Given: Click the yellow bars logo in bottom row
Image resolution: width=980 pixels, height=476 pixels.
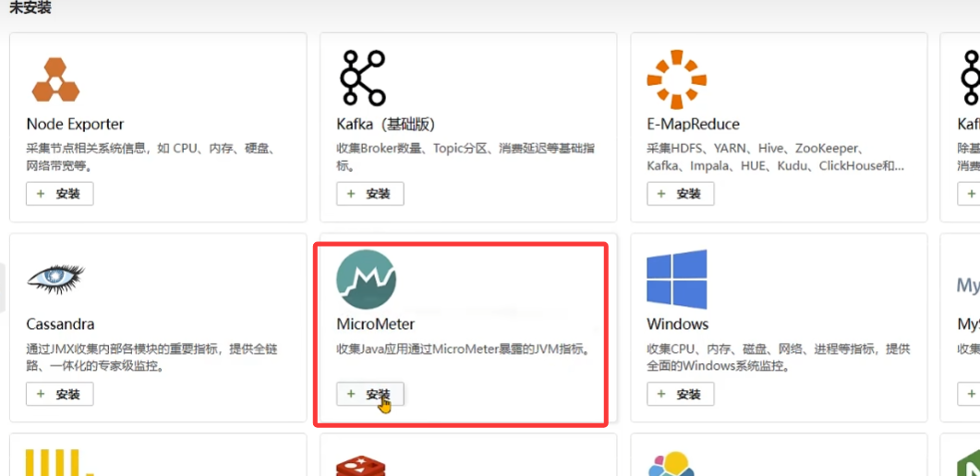Looking at the screenshot, I should (59, 463).
